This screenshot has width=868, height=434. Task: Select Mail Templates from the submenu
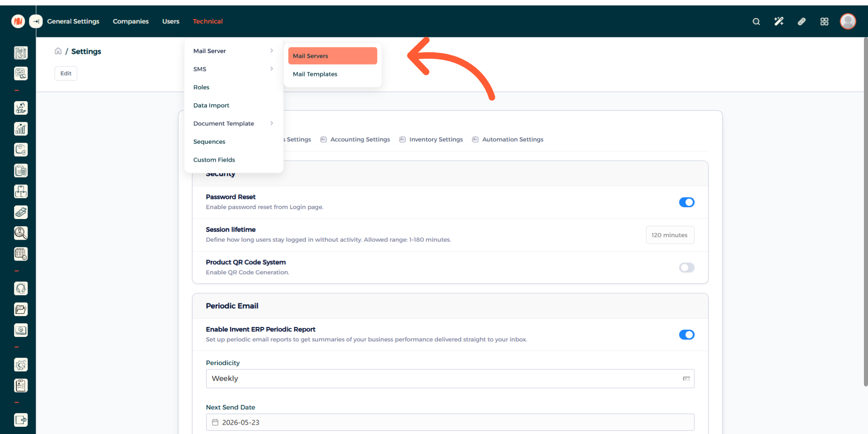[x=333, y=74]
